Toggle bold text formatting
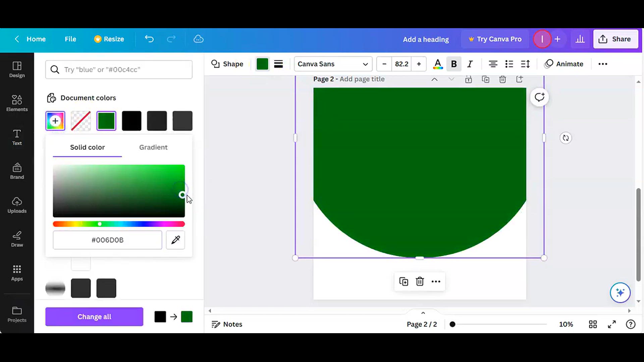Image resolution: width=644 pixels, height=362 pixels. click(454, 64)
